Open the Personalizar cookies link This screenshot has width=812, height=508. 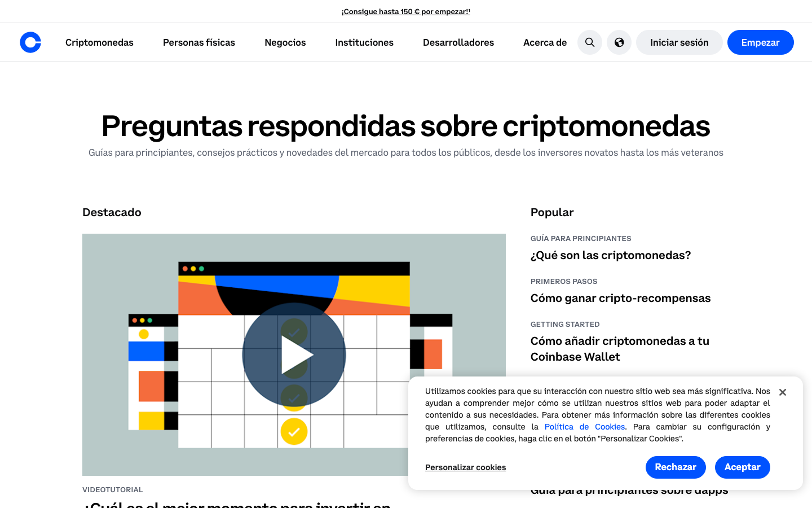[x=465, y=467]
